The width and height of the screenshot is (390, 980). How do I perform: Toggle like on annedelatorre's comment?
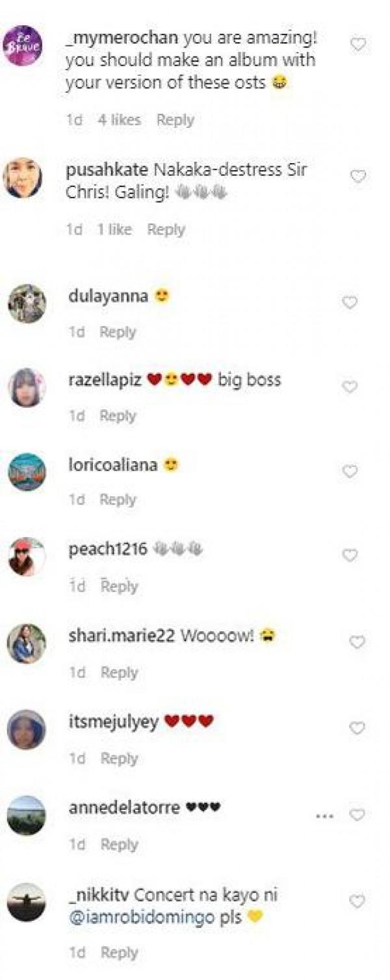coord(357,815)
